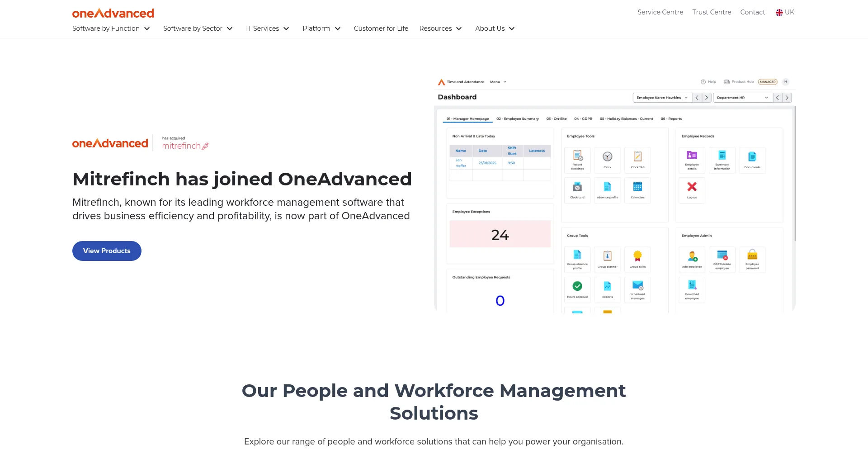Open the Employee details icon
The image size is (868, 449).
[692, 160]
